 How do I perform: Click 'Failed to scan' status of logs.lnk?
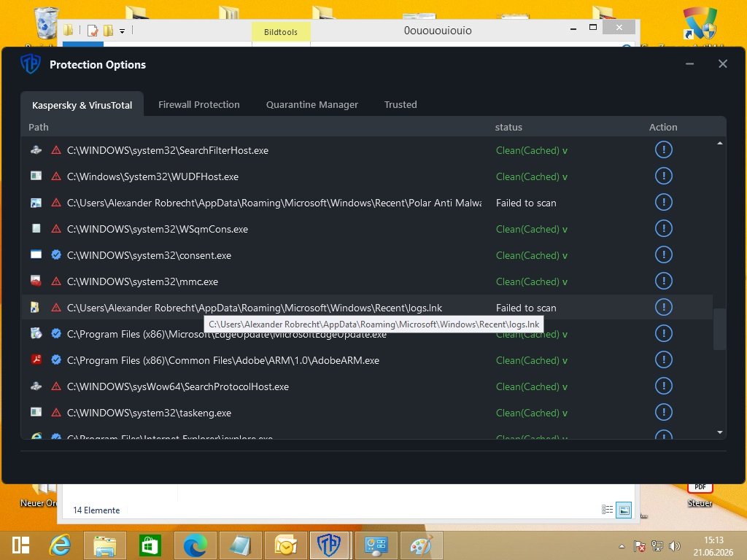pyautogui.click(x=526, y=308)
